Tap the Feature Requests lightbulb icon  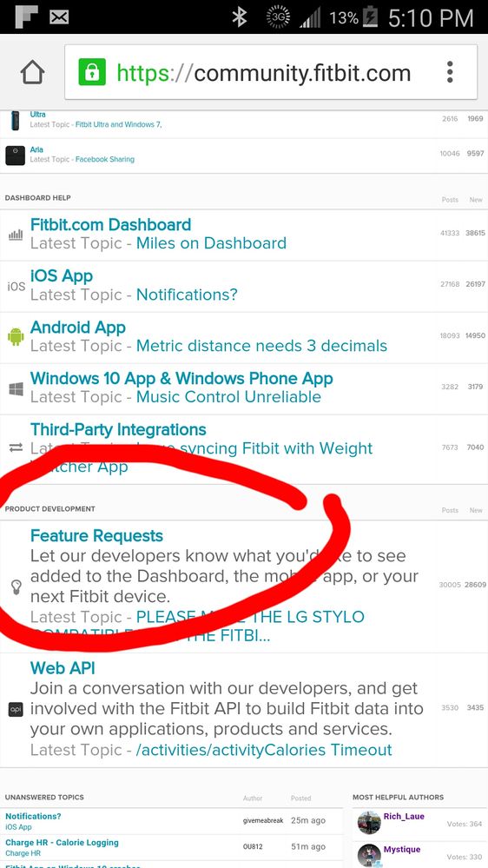pos(16,587)
